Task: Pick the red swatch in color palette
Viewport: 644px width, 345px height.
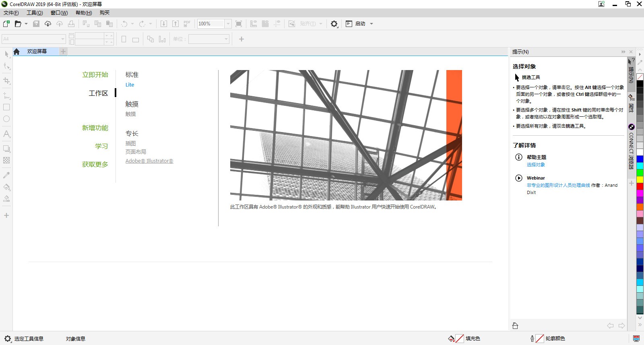Action: [640, 186]
